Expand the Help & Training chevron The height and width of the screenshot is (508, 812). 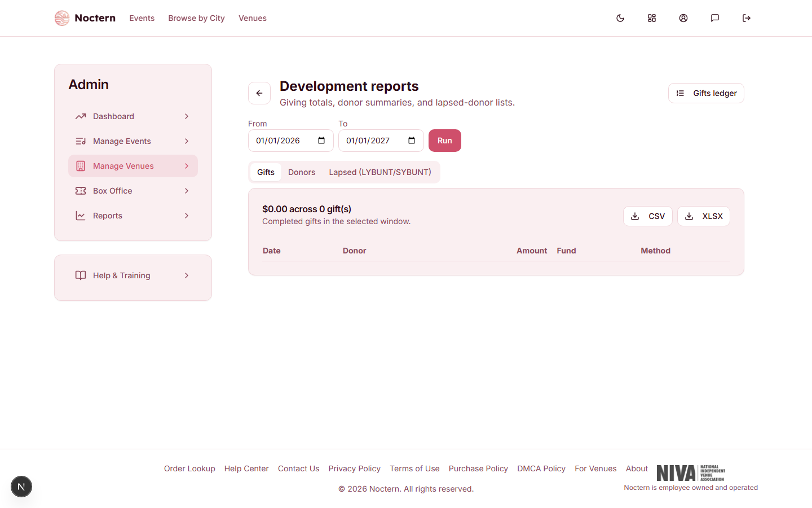point(187,275)
